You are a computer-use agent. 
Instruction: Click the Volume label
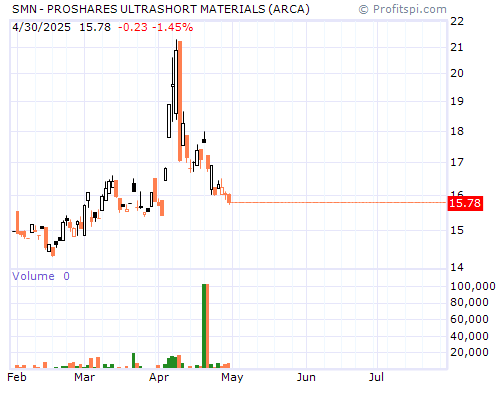(33, 276)
